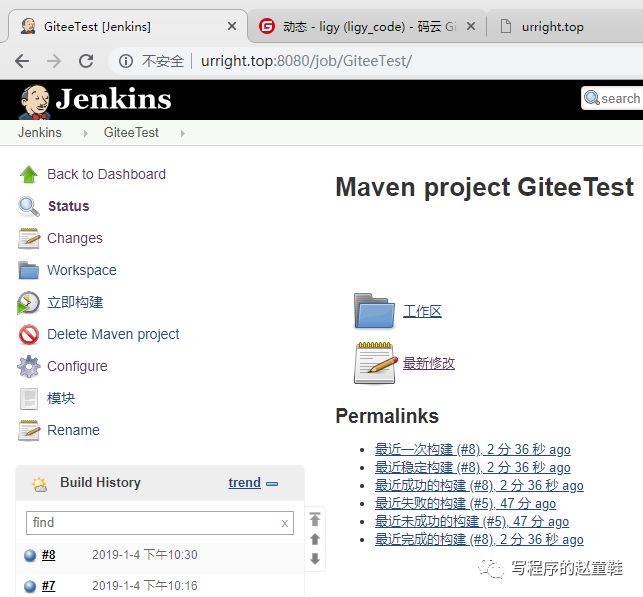Click the large 最新修改 notepad icon
The width and height of the screenshot is (643, 597).
coord(375,363)
